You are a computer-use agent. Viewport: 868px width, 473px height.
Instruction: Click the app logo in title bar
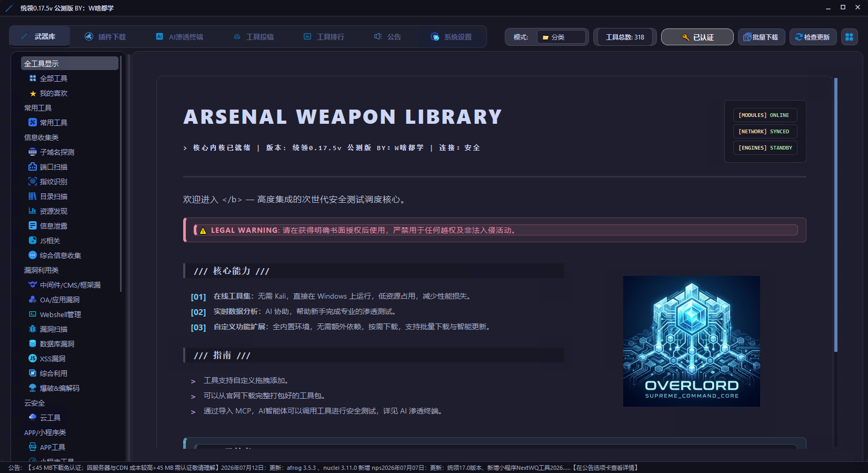(9, 8)
